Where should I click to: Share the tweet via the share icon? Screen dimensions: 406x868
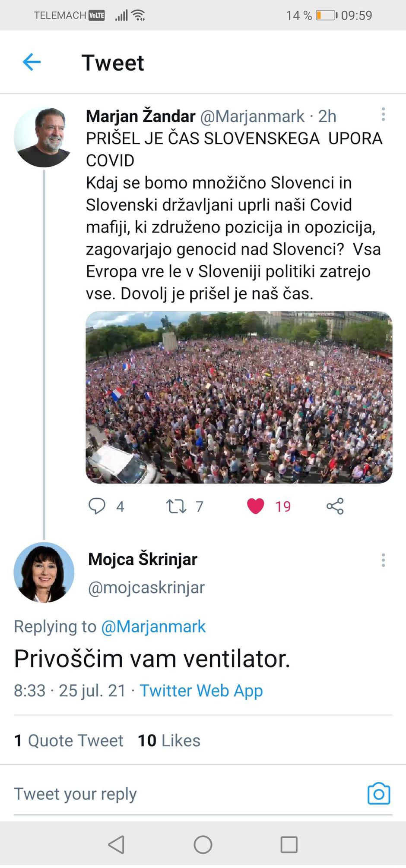coord(336,506)
